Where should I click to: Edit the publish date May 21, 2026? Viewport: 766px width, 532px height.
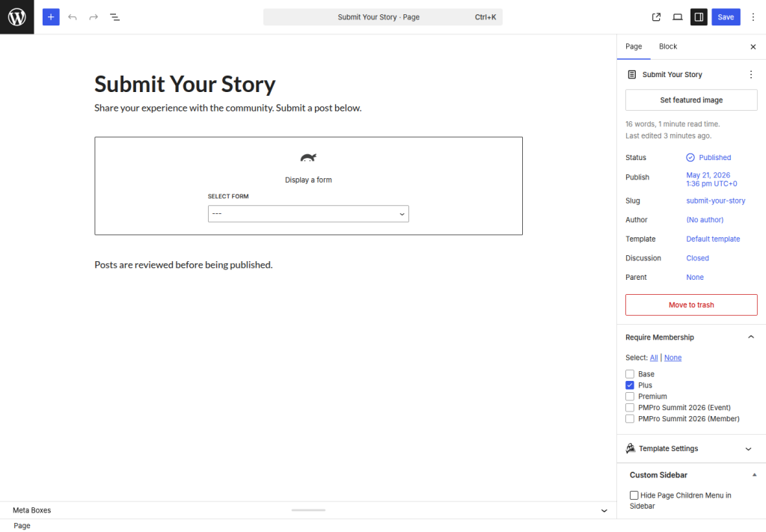coord(711,180)
